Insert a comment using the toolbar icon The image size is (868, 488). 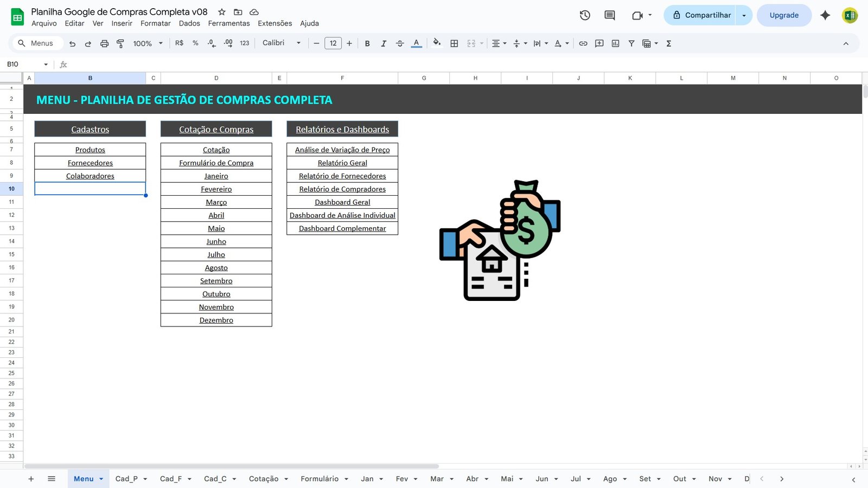coord(599,43)
